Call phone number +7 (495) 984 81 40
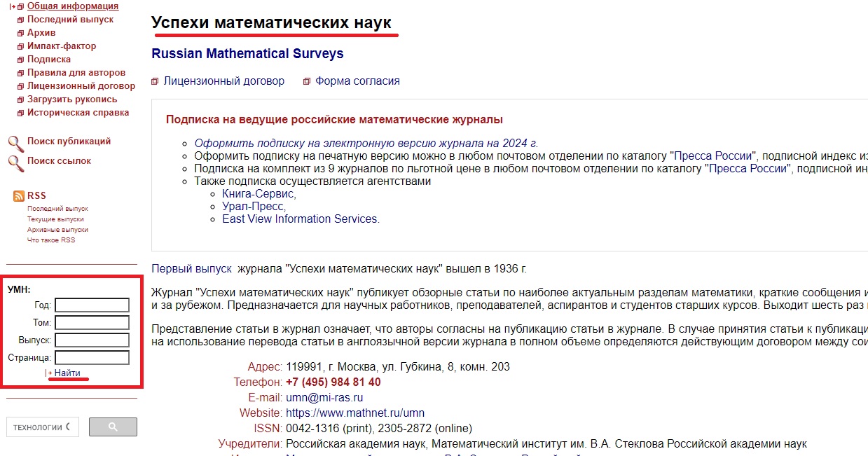This screenshot has width=868, height=456. coord(333,382)
